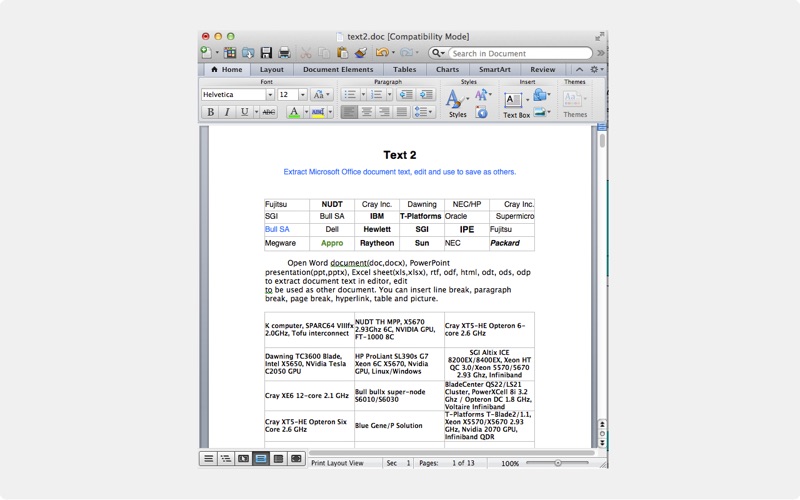The image size is (800, 500).
Task: Click the Open document folder icon
Action: pyautogui.click(x=248, y=53)
